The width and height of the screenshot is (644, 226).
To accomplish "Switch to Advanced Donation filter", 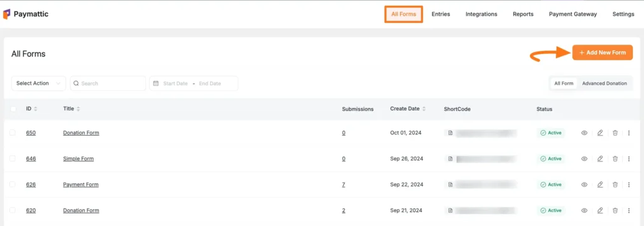I will tap(604, 83).
